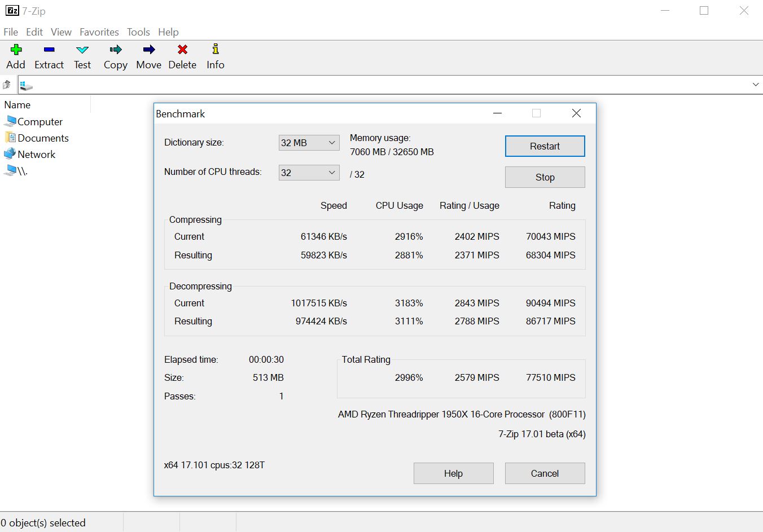Image resolution: width=763 pixels, height=532 pixels.
Task: Select the Computer item in file list
Action: click(x=40, y=122)
